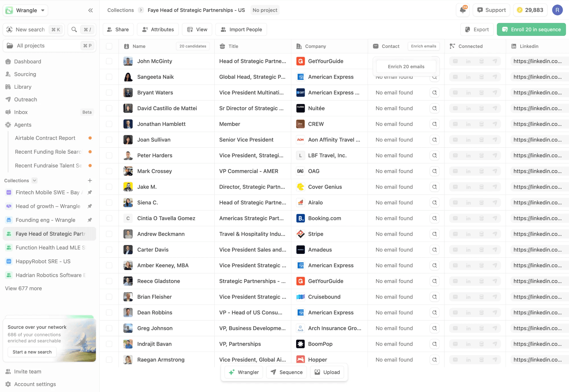Image resolution: width=569 pixels, height=392 pixels.
Task: Open All projects selector
Action: (50, 46)
